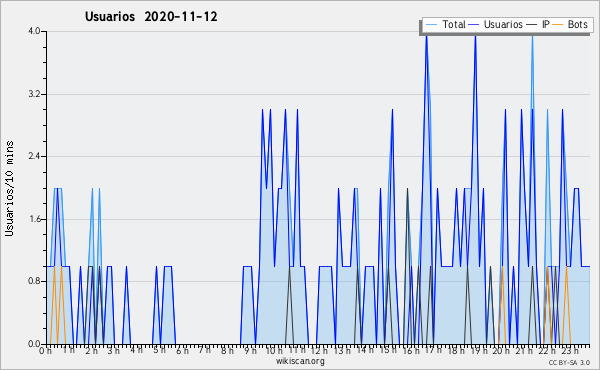Screen dimensions: 600x370
Task: Click the '5 h' x-axis label
Action: click(x=160, y=350)
